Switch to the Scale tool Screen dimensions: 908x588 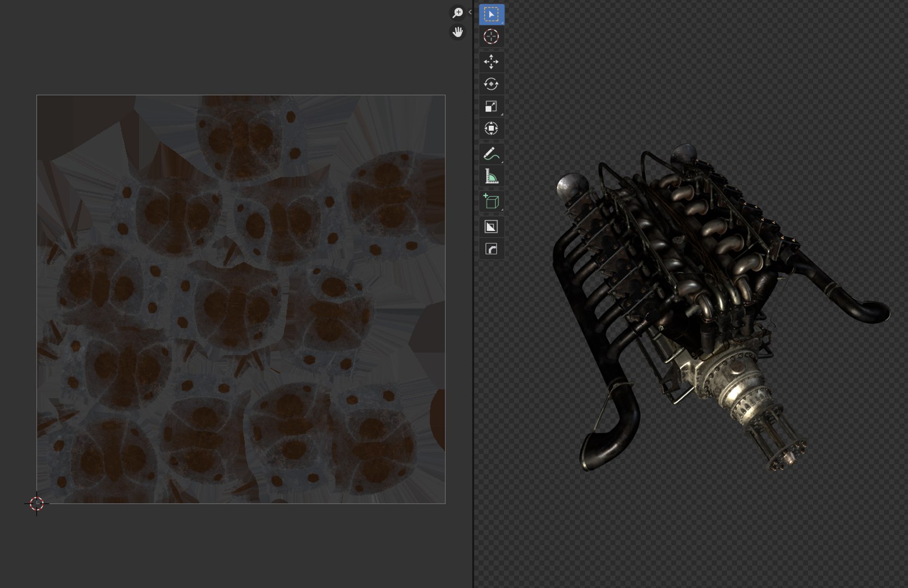491,107
